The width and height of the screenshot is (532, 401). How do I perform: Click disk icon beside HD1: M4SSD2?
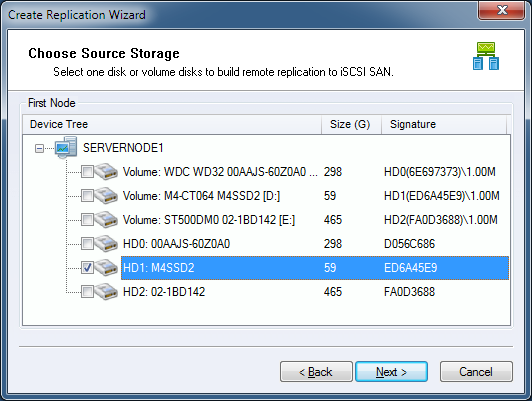106,268
